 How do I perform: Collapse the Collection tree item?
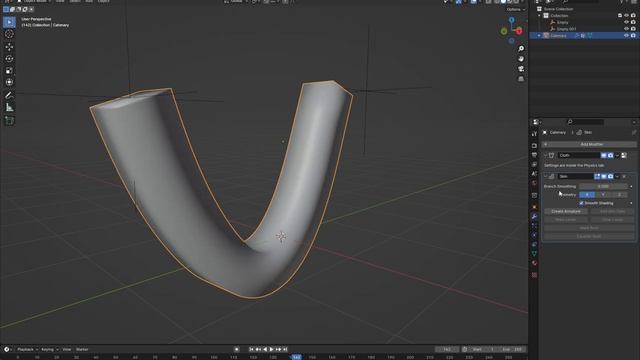tap(539, 16)
